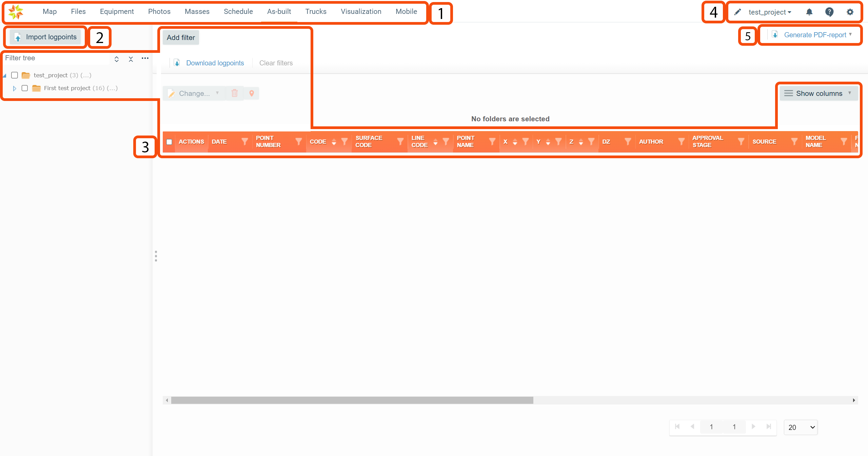Image resolution: width=868 pixels, height=456 pixels.
Task: Click the map location pin icon
Action: [x=252, y=93]
